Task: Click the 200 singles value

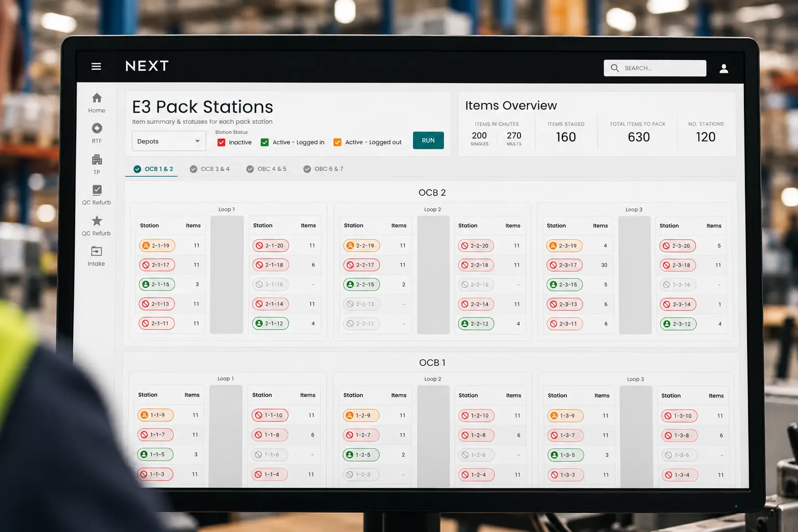Action: [x=479, y=136]
